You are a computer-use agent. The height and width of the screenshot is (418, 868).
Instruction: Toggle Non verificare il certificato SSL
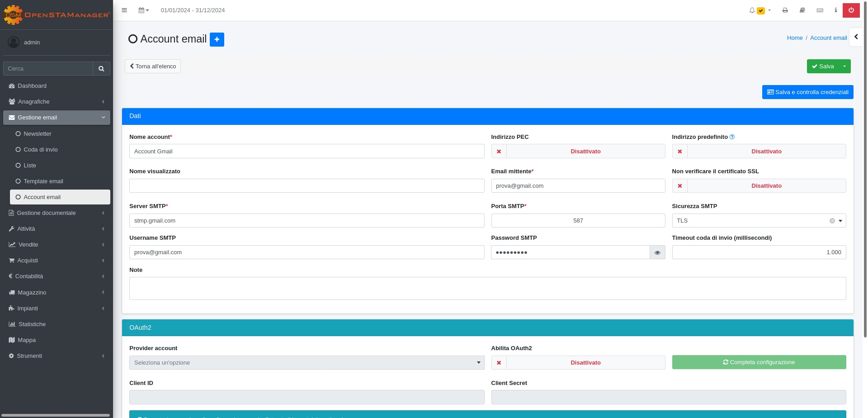pos(759,186)
